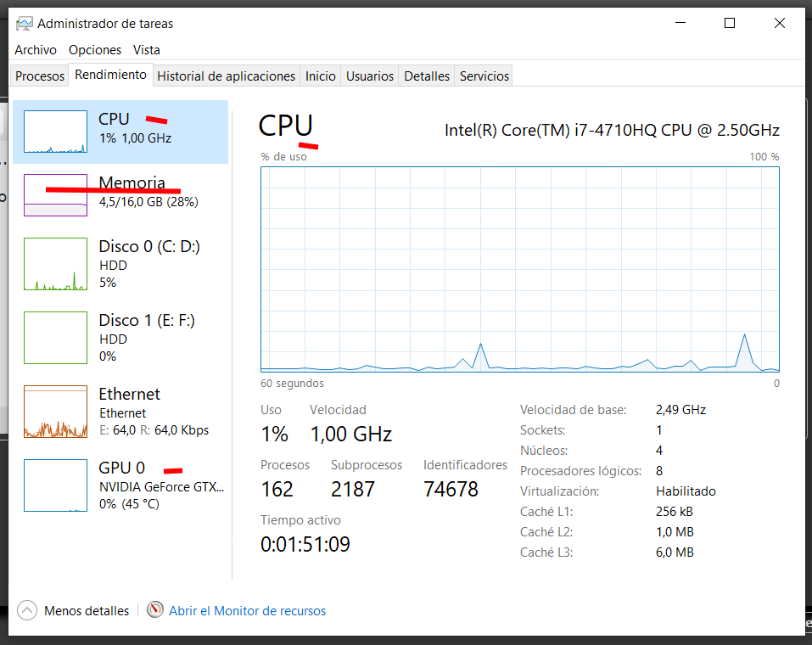
Task: Open the Archivo menu
Action: (x=36, y=50)
